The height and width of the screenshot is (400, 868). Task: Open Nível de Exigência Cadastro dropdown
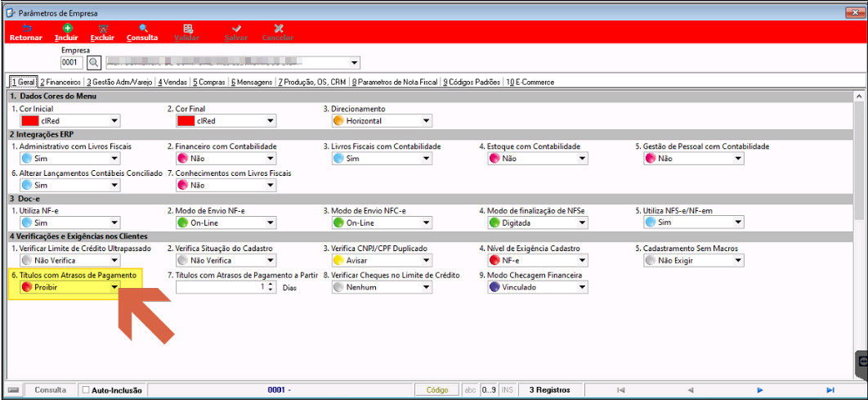click(583, 260)
